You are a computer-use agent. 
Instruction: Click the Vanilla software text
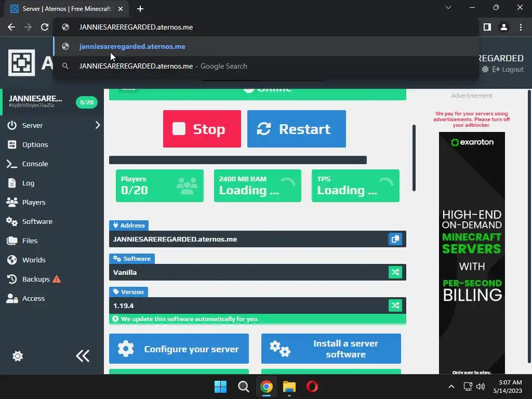[x=125, y=272]
